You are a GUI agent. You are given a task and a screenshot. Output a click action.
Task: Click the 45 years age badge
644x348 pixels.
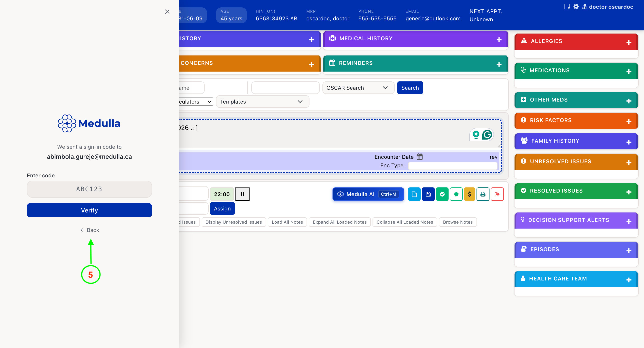231,15
